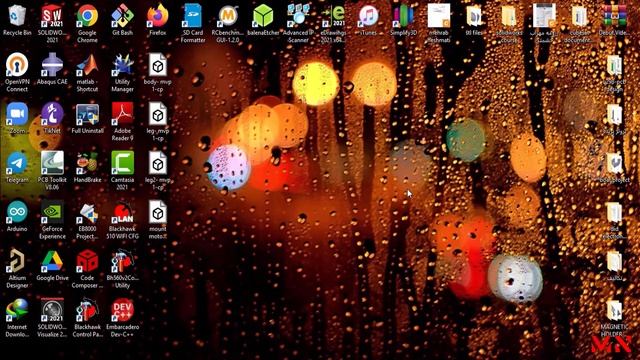The height and width of the screenshot is (360, 640).
Task: Select the solidworks course folder
Action: pos(509,16)
